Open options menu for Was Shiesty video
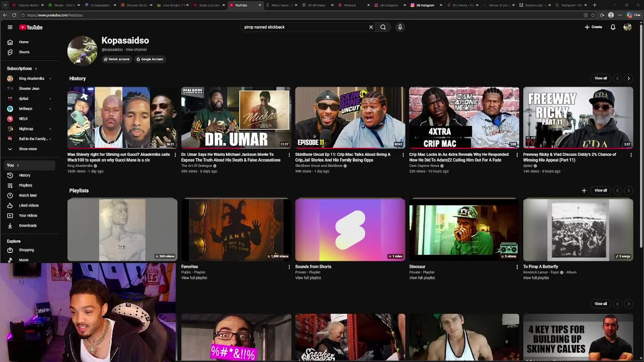 pyautogui.click(x=175, y=155)
